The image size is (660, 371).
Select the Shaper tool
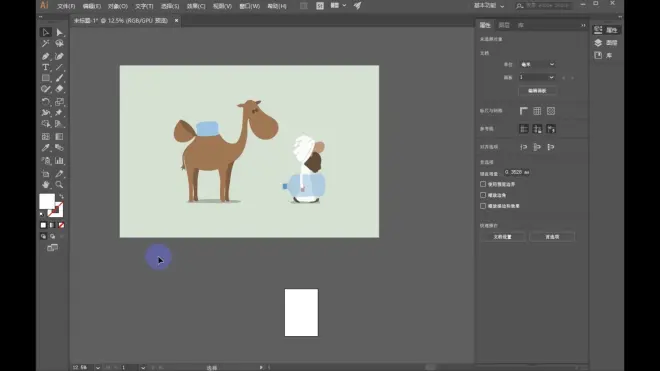point(45,89)
